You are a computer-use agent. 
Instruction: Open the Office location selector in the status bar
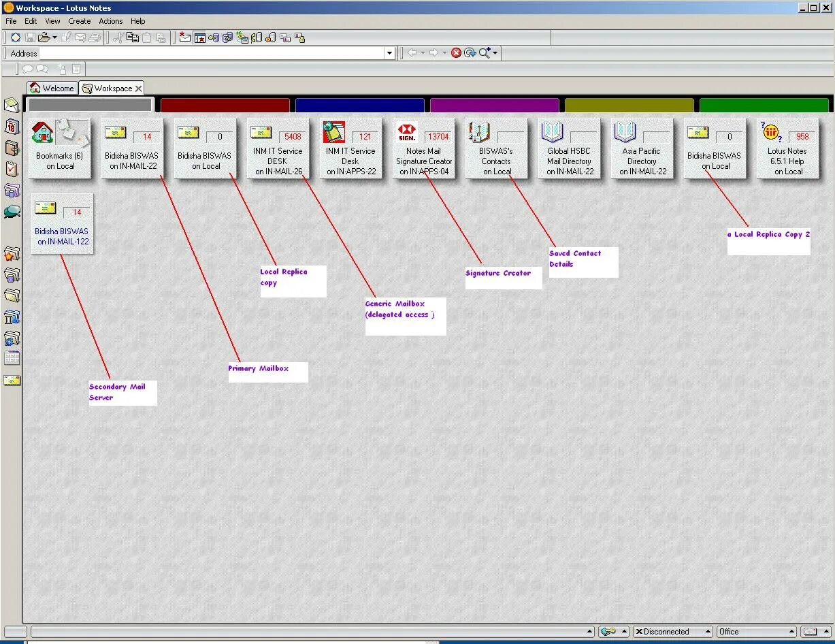pos(756,632)
